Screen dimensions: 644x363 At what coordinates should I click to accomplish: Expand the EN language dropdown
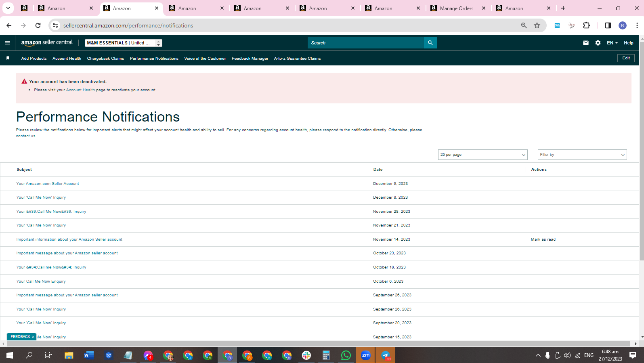(x=612, y=43)
